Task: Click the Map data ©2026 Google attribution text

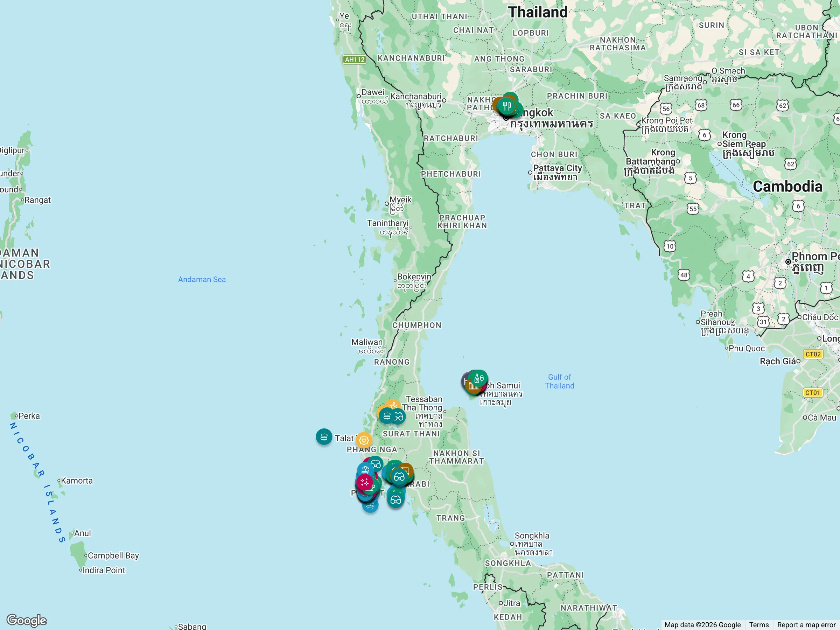Action: pos(702,625)
